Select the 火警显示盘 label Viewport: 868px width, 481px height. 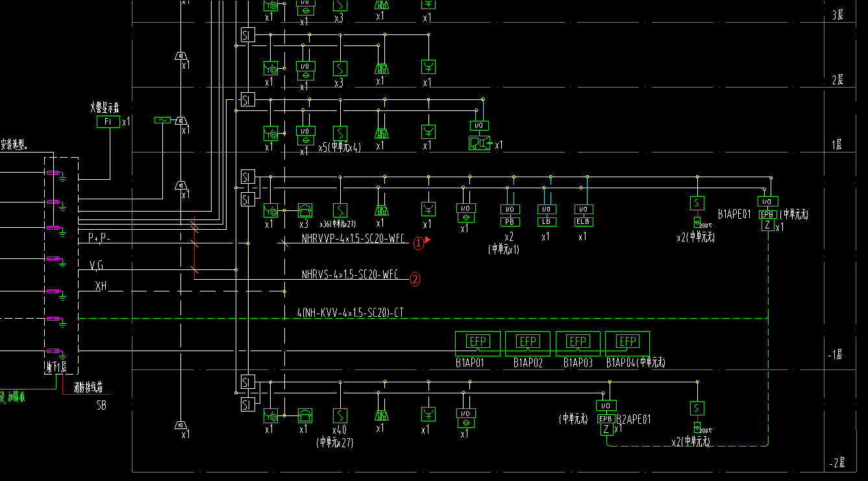pos(106,108)
